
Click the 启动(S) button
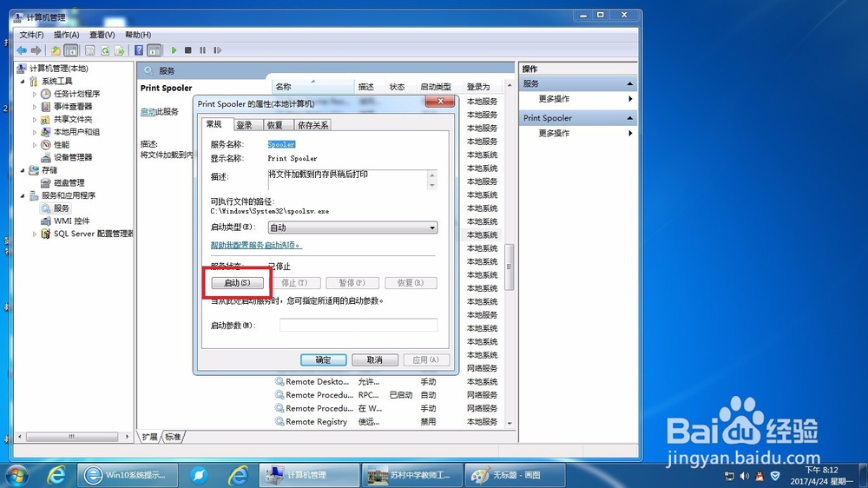pos(238,283)
